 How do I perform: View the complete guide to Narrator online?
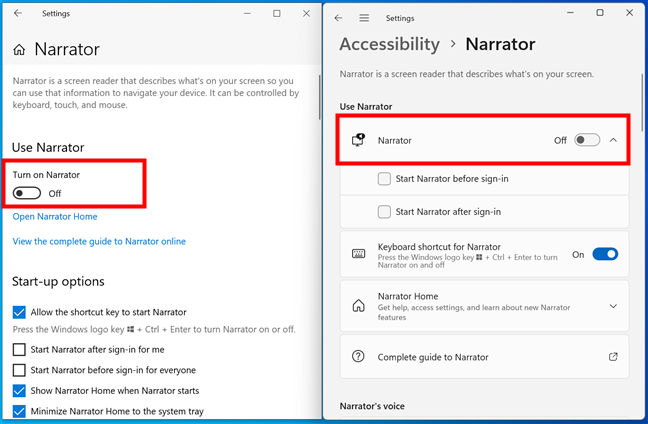pos(99,241)
